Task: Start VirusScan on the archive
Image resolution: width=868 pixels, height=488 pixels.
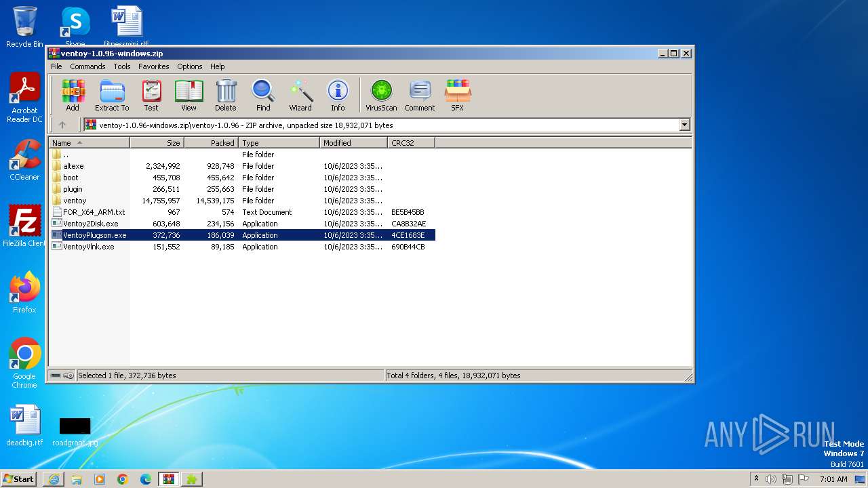Action: click(381, 96)
